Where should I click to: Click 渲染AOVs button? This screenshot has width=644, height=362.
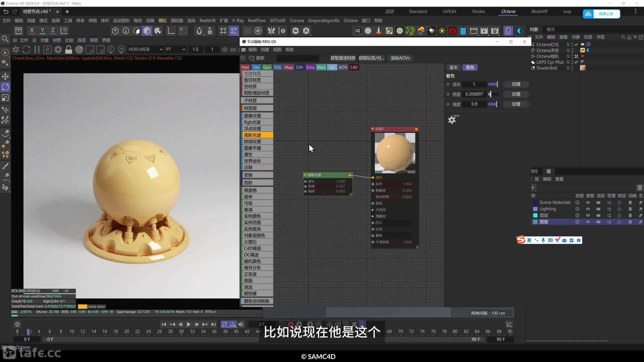coord(400,58)
